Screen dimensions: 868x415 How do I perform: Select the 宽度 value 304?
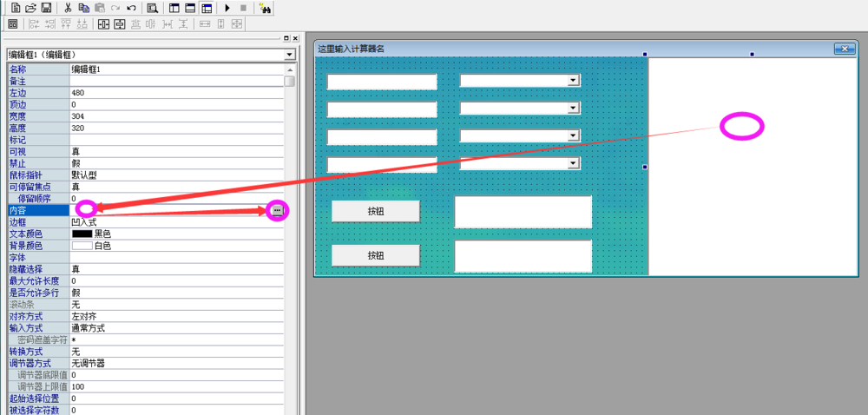click(x=78, y=116)
